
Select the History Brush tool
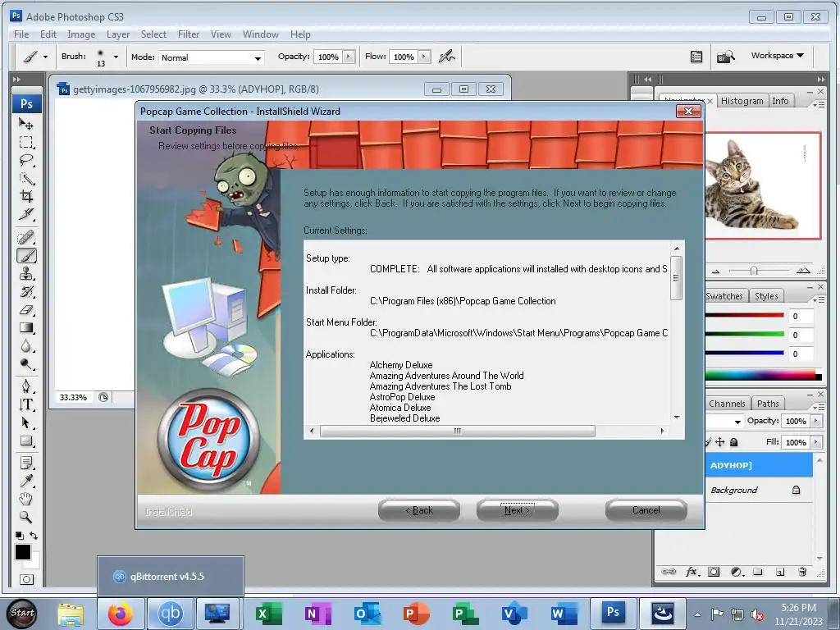[x=25, y=292]
